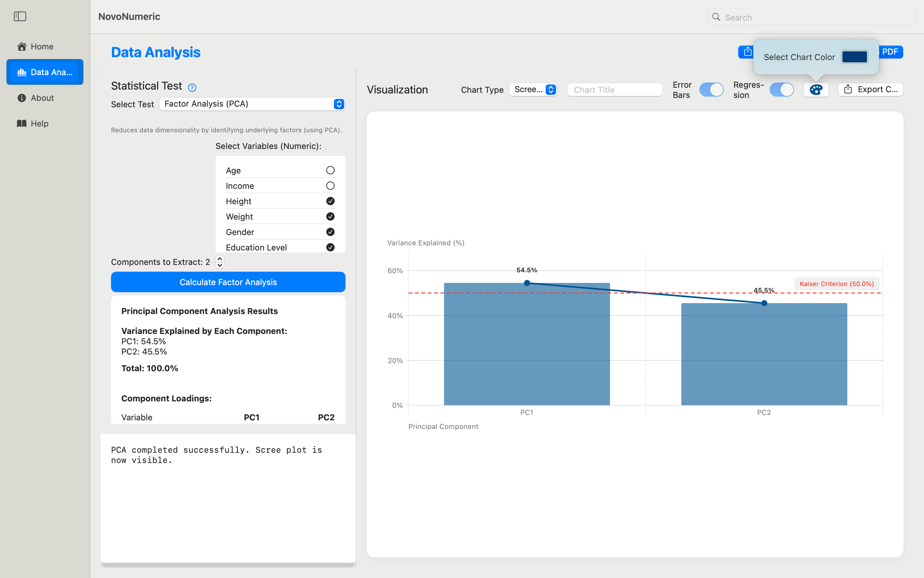
Task: Click the 'PC1: 54.5%' result line
Action: 143,341
